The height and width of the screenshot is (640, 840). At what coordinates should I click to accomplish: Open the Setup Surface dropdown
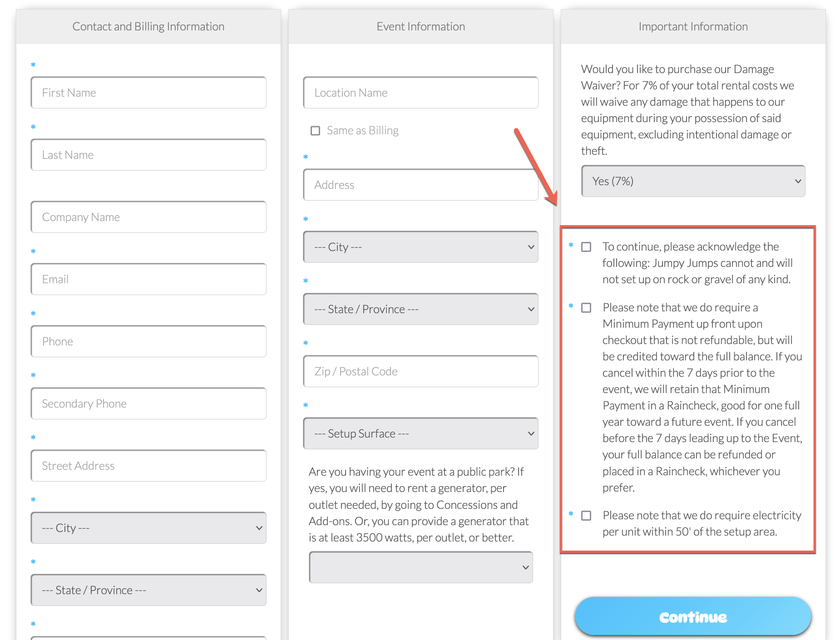[420, 433]
